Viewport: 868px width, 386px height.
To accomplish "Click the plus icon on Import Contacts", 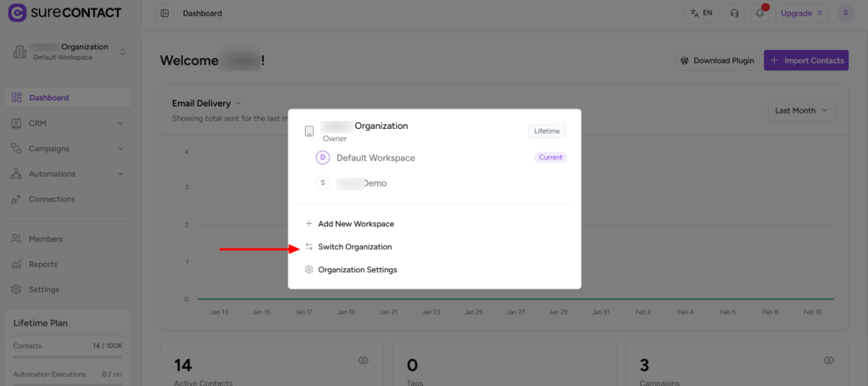I will tap(774, 60).
